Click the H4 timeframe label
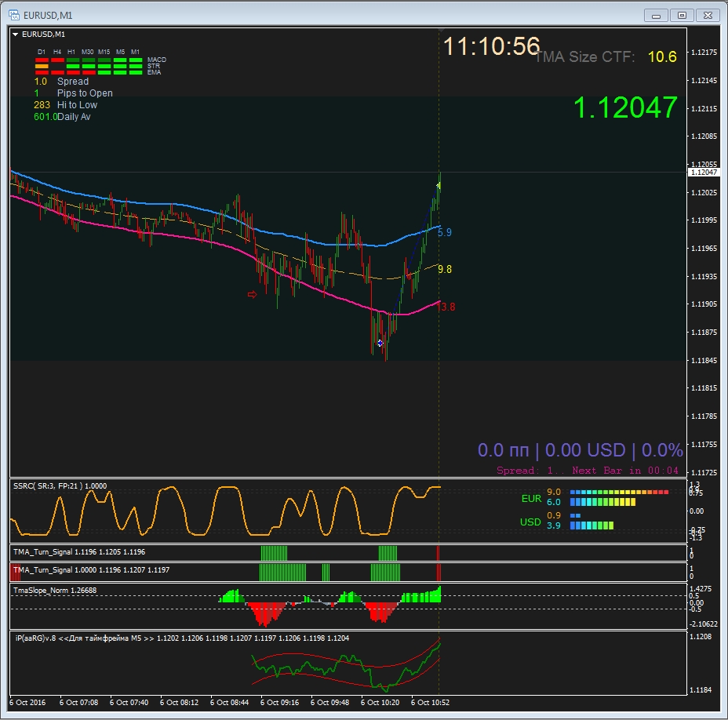Image resolution: width=728 pixels, height=720 pixels. [x=57, y=52]
